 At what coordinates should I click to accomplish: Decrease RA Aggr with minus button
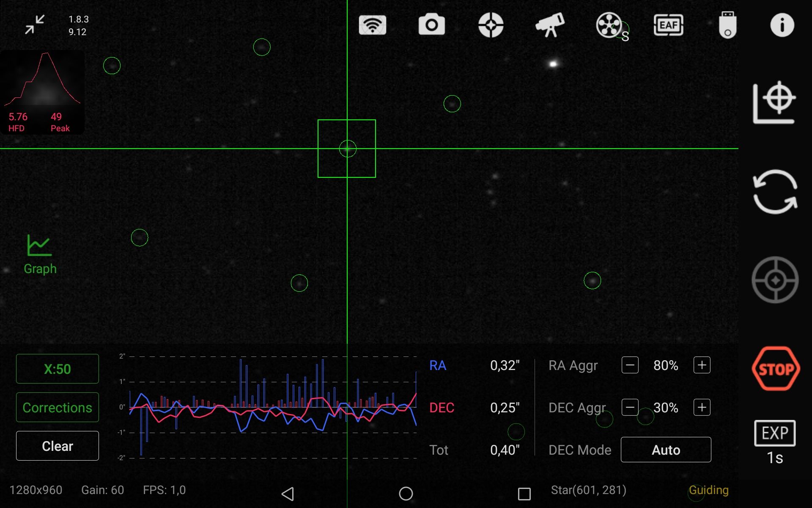click(x=630, y=365)
